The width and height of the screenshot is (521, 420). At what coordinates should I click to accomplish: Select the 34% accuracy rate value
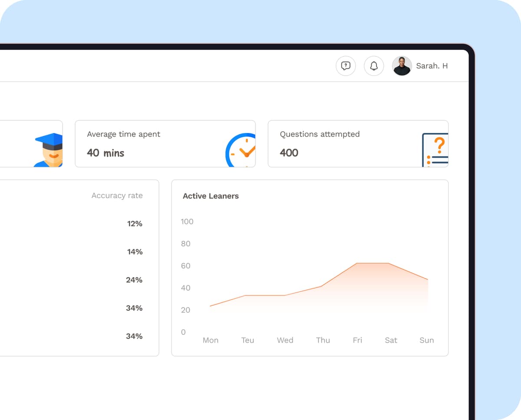tap(134, 308)
